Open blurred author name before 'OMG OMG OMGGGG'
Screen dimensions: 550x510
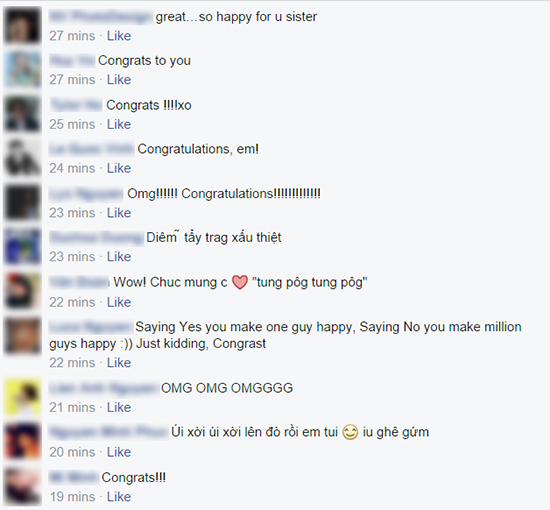104,388
